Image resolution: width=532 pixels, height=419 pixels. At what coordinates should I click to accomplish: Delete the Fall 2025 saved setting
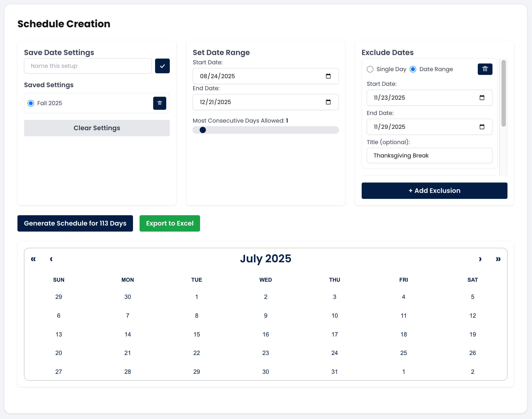(x=160, y=103)
